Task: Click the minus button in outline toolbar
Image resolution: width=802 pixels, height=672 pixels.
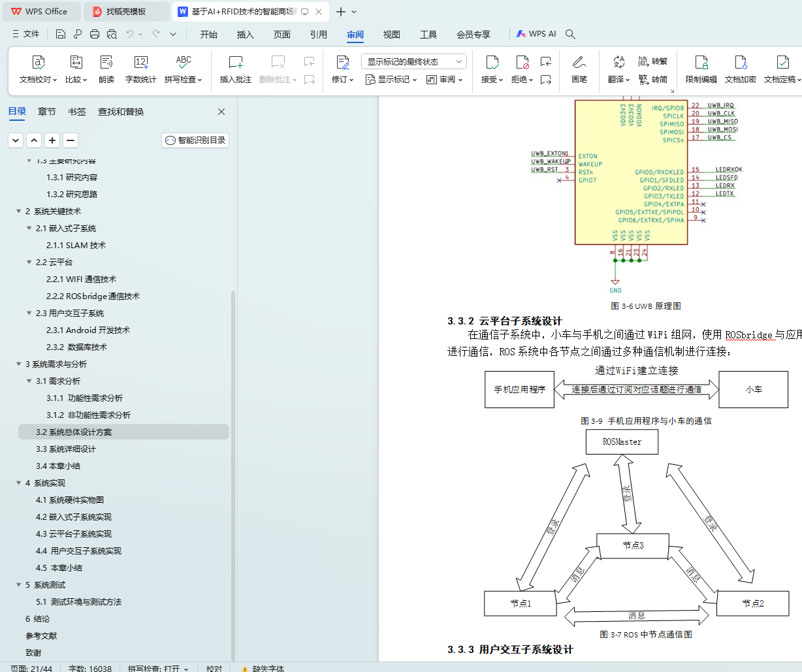Action: click(x=71, y=140)
